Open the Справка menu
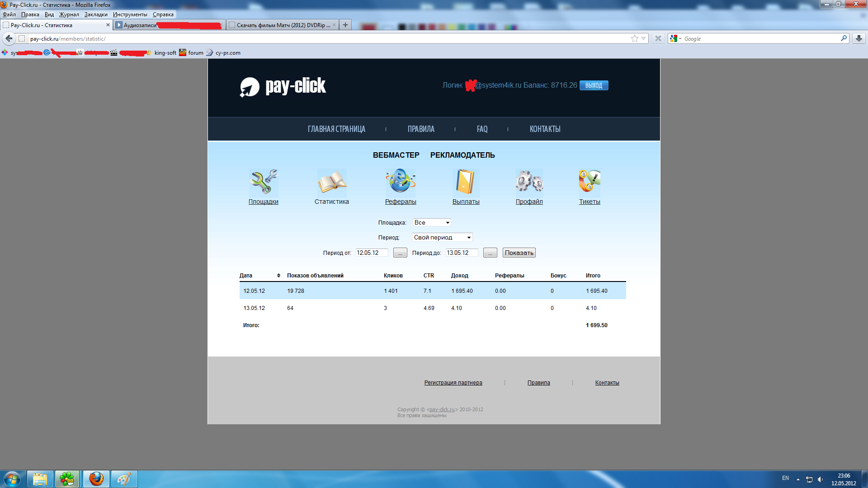The width and height of the screenshot is (868, 488). [x=163, y=14]
